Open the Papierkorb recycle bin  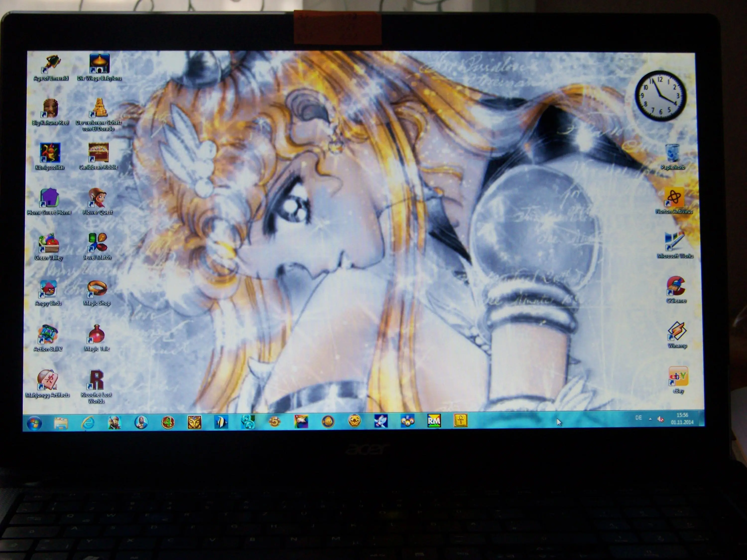point(672,153)
